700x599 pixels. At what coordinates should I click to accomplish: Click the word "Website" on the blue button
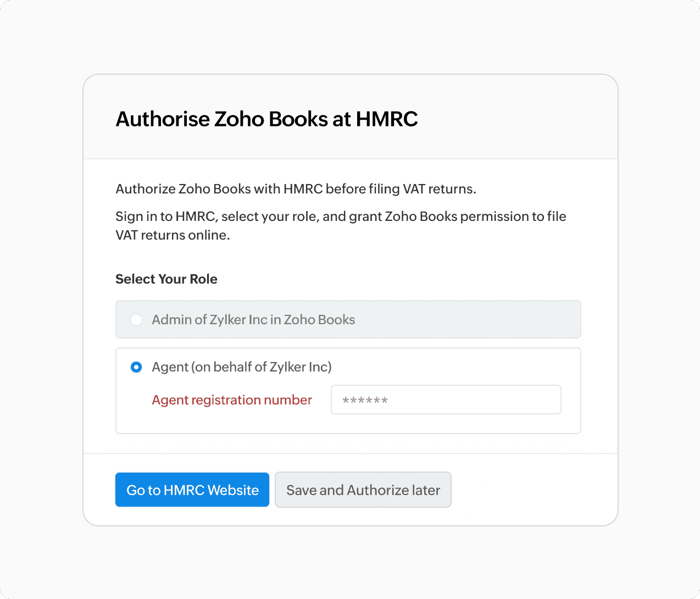click(x=233, y=490)
